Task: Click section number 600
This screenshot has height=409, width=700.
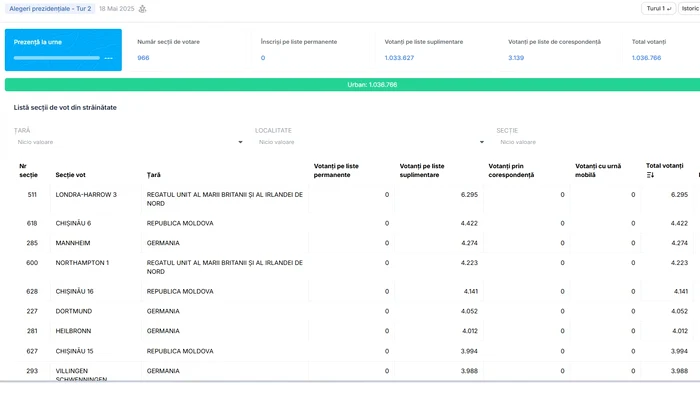Action: click(x=32, y=263)
